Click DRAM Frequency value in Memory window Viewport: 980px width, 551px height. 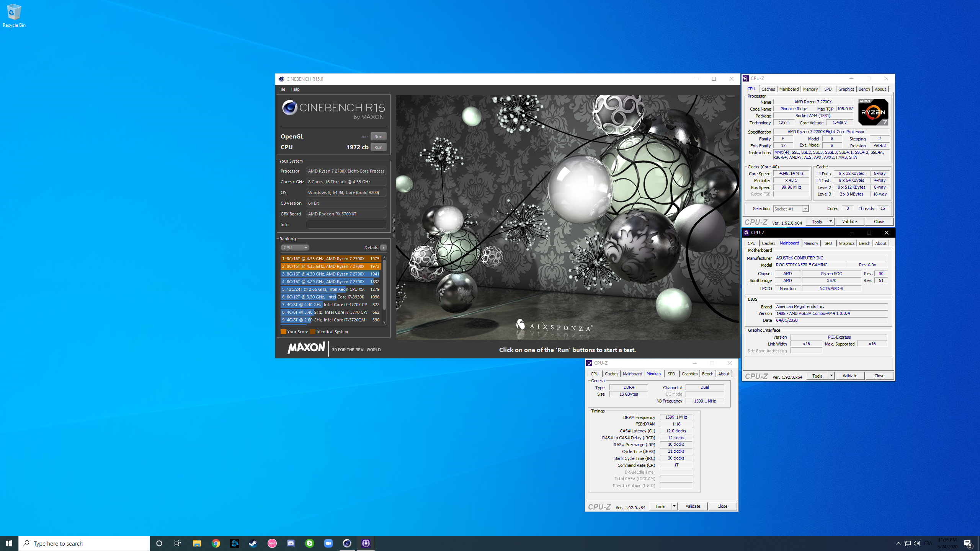click(x=676, y=417)
